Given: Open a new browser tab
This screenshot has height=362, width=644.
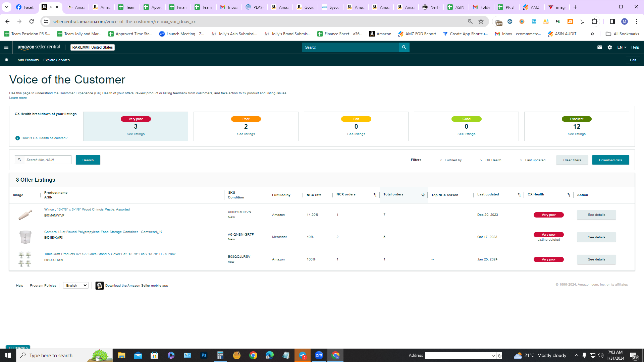Looking at the screenshot, I should coord(575,7).
